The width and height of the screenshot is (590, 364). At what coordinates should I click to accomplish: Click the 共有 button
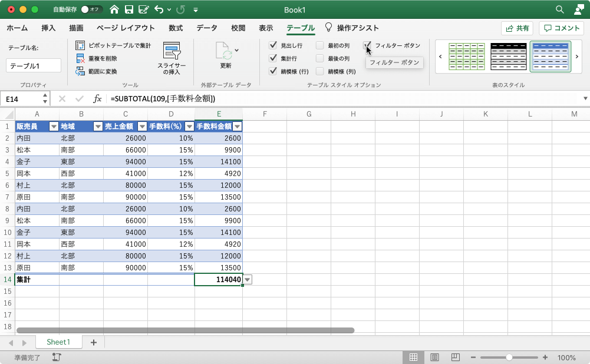(x=517, y=27)
